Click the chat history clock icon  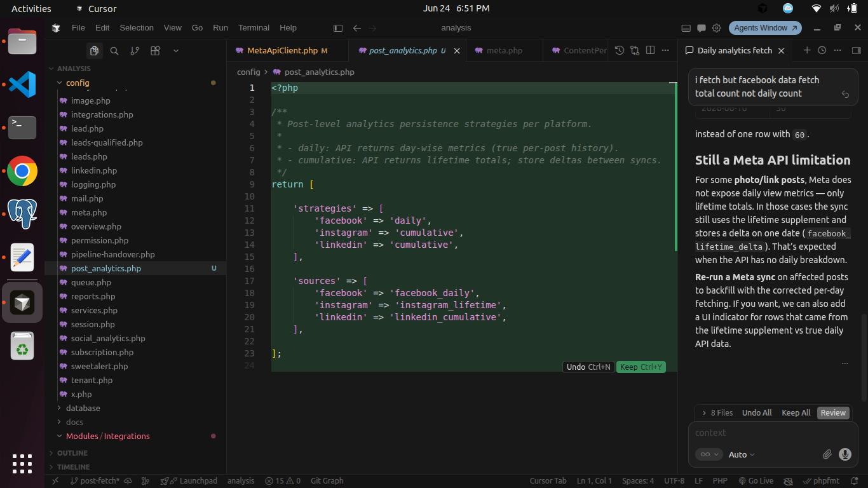tap(822, 50)
